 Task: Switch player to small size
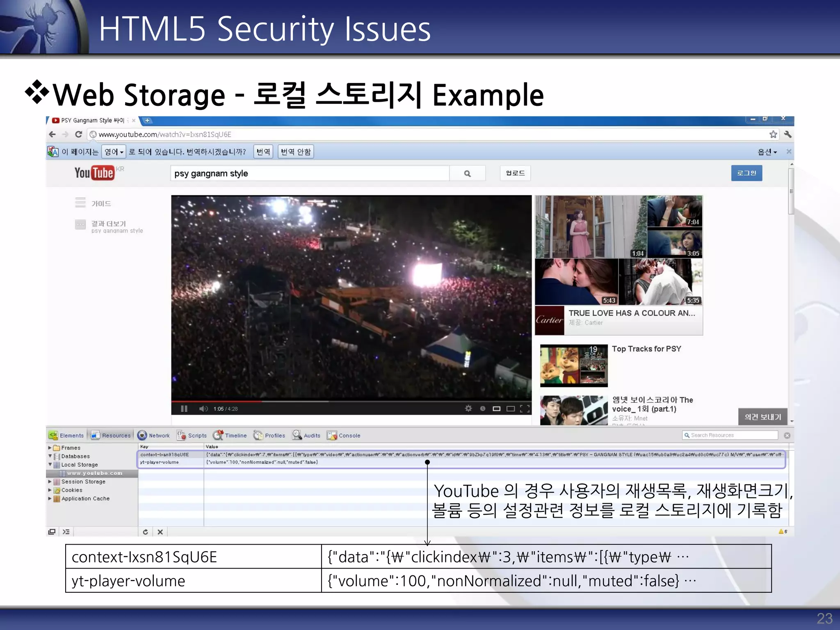[x=497, y=409]
